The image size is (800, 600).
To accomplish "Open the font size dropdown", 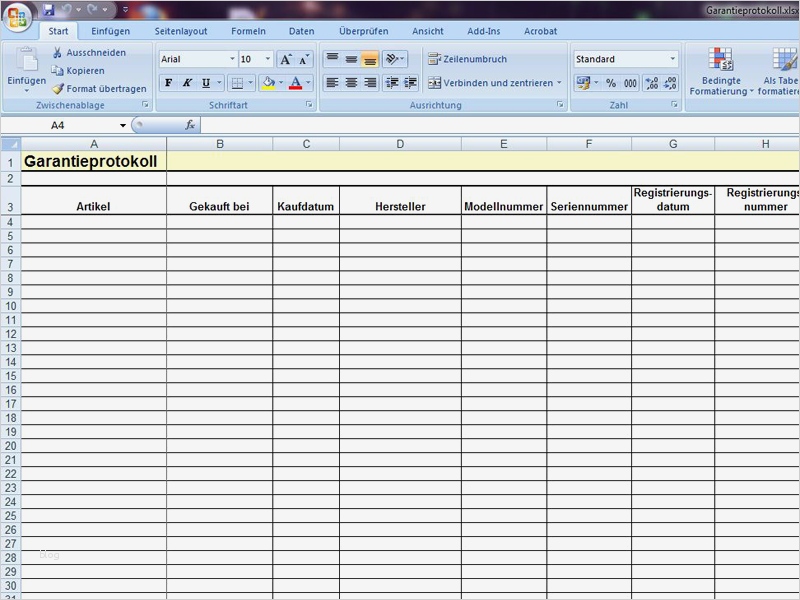I will (x=267, y=59).
